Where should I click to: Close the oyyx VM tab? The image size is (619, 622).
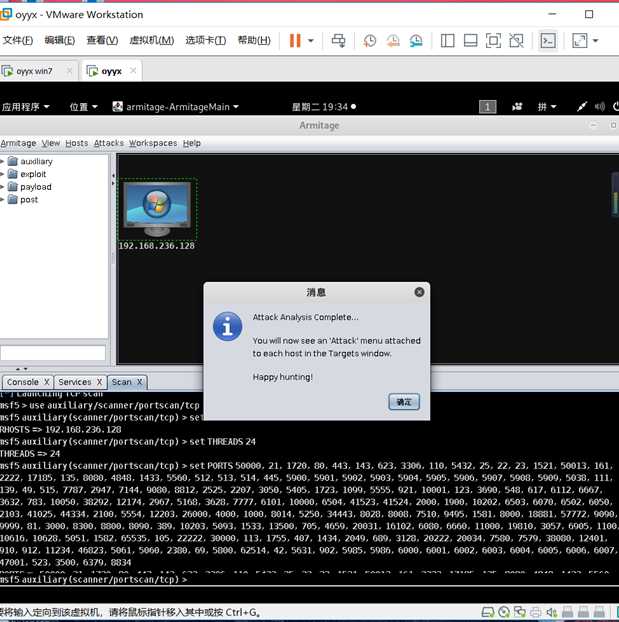pyautogui.click(x=133, y=71)
